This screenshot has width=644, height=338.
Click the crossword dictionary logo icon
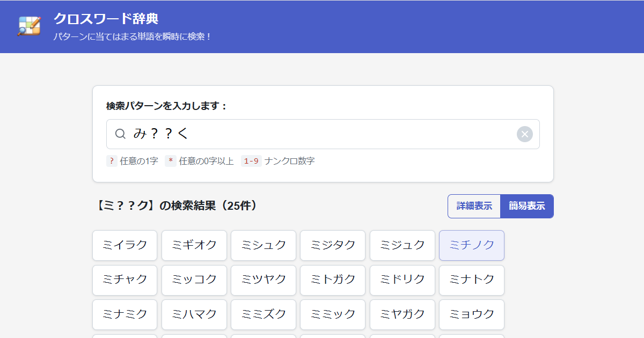pyautogui.click(x=29, y=26)
